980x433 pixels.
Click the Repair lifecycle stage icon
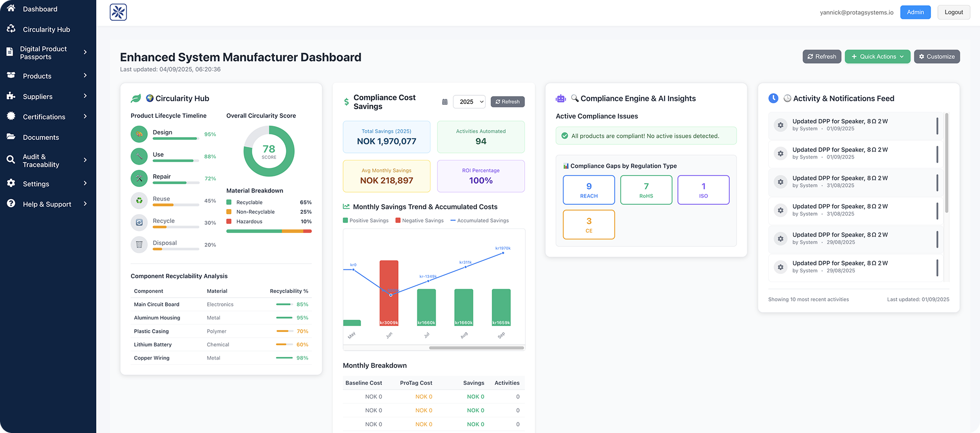(139, 178)
